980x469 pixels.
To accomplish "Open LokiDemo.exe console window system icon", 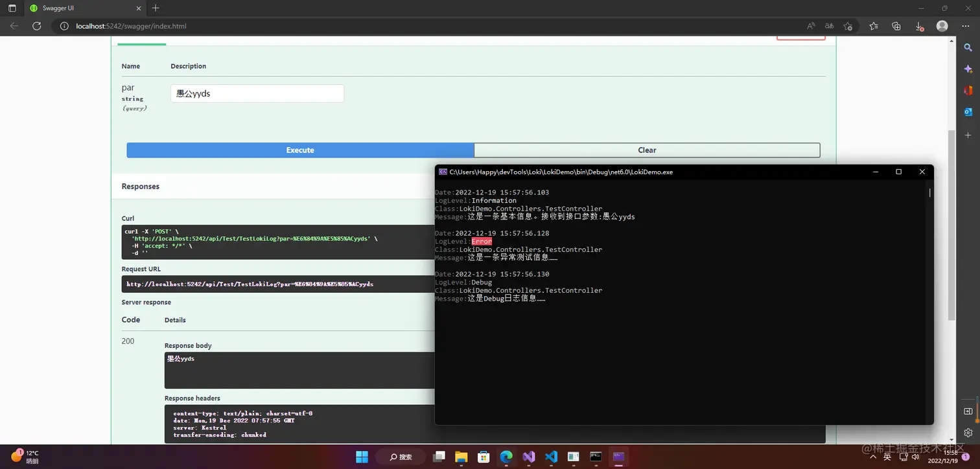I will tap(443, 172).
